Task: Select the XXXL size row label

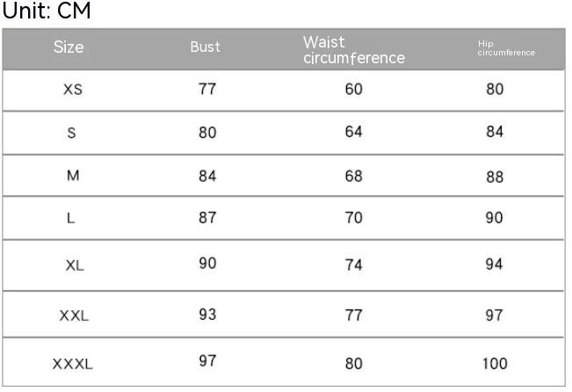Action: [x=73, y=363]
